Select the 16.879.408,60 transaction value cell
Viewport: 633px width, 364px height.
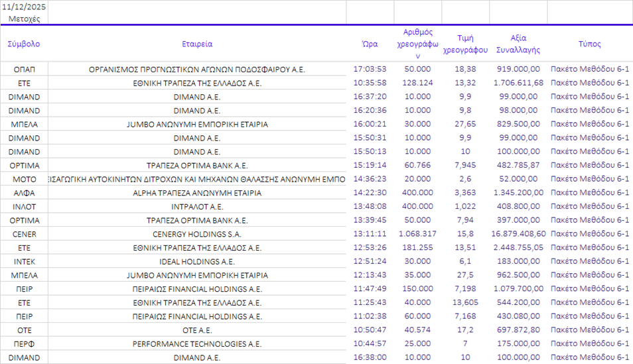(x=518, y=234)
